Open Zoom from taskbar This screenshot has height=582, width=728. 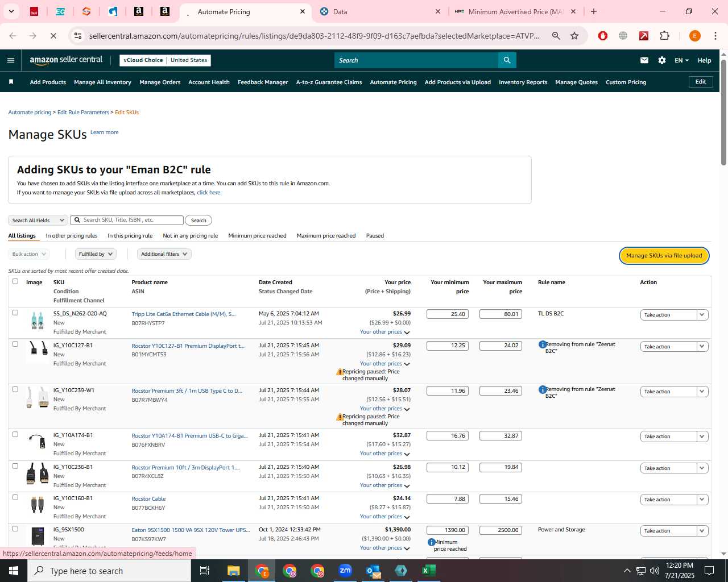click(345, 571)
